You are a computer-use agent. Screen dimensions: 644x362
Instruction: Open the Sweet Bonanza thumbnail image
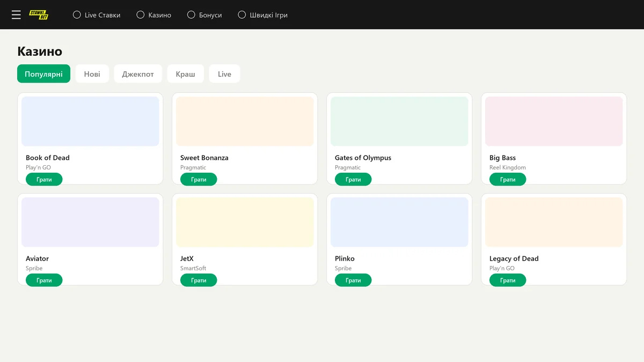pos(245,121)
